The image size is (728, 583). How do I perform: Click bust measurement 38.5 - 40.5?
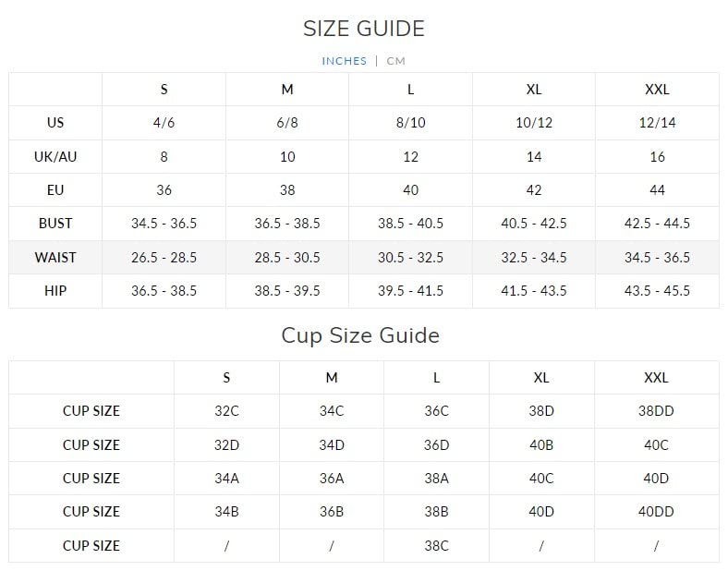(411, 224)
